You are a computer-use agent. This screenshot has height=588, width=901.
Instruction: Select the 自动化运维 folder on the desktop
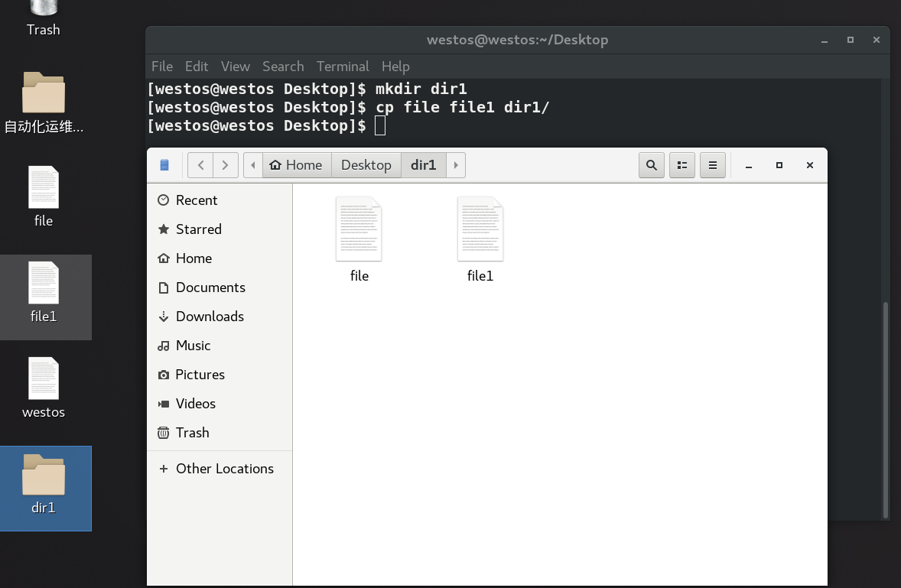click(x=44, y=103)
